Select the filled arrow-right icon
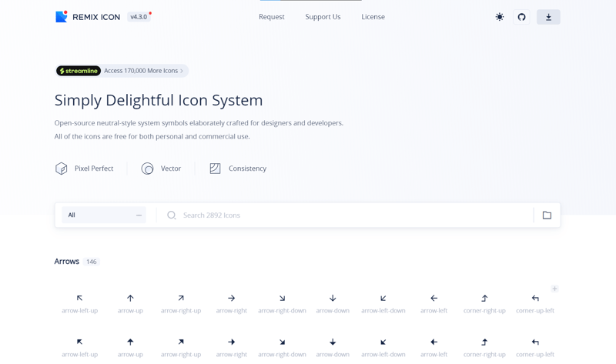Image resolution: width=616 pixels, height=364 pixels. point(232,342)
